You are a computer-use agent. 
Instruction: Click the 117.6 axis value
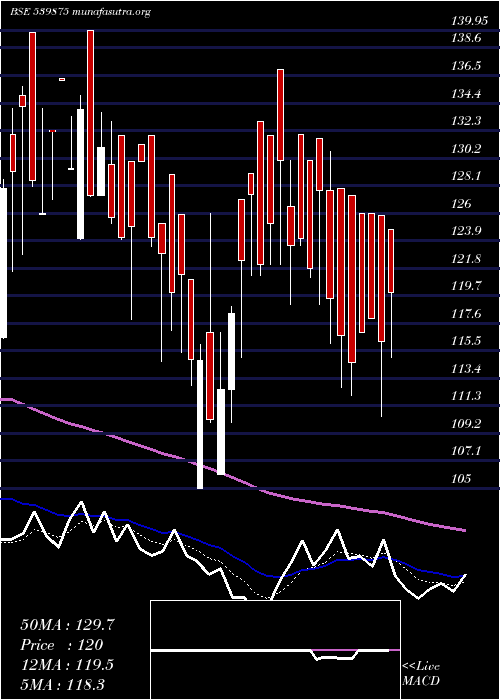pyautogui.click(x=467, y=314)
